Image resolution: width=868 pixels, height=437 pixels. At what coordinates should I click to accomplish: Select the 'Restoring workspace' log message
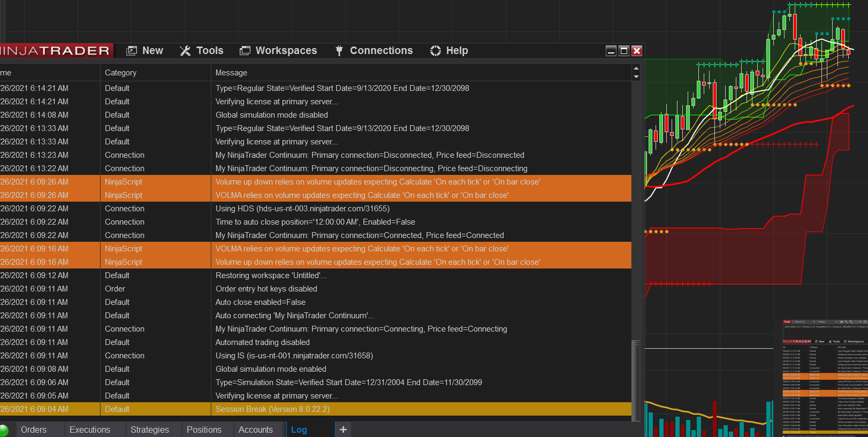coord(271,275)
